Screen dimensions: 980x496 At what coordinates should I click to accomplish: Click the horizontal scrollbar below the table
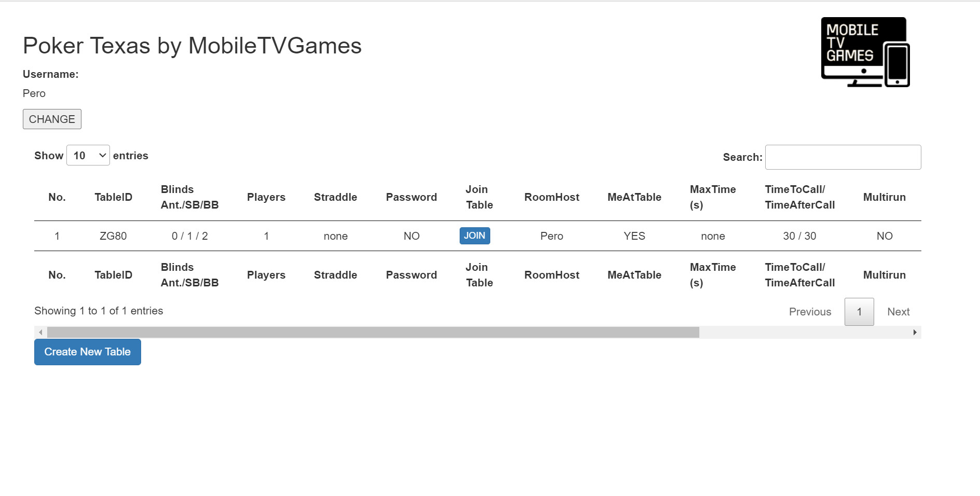coord(363,332)
